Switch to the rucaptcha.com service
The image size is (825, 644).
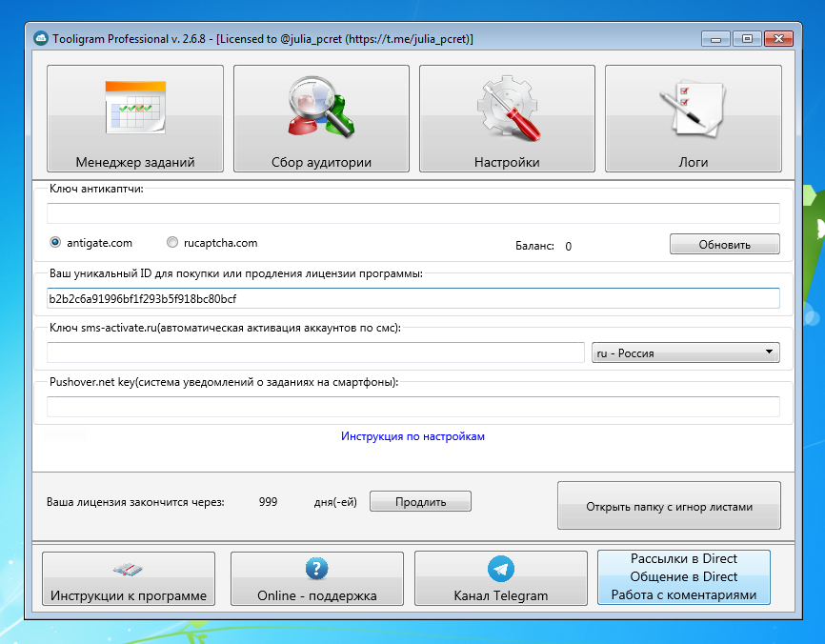173,243
